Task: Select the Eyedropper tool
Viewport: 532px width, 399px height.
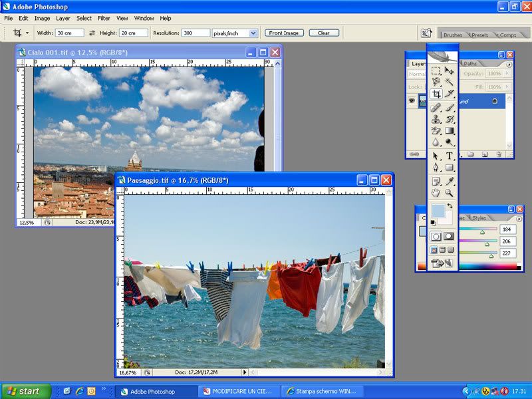Action: point(450,182)
